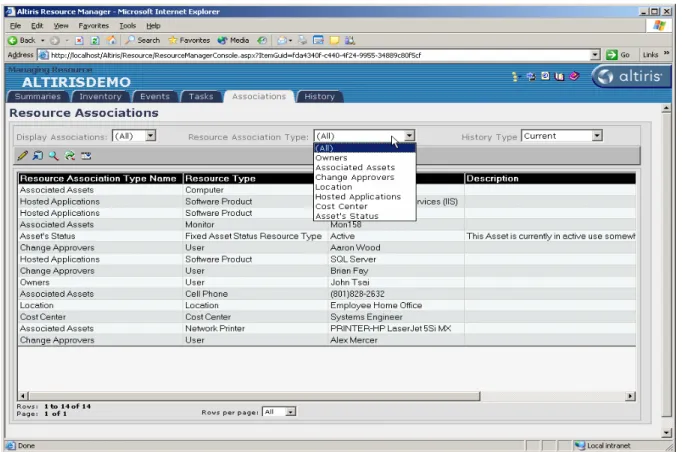Click the green refresh arrows icon above the table
The height and width of the screenshot is (452, 682).
(x=70, y=155)
